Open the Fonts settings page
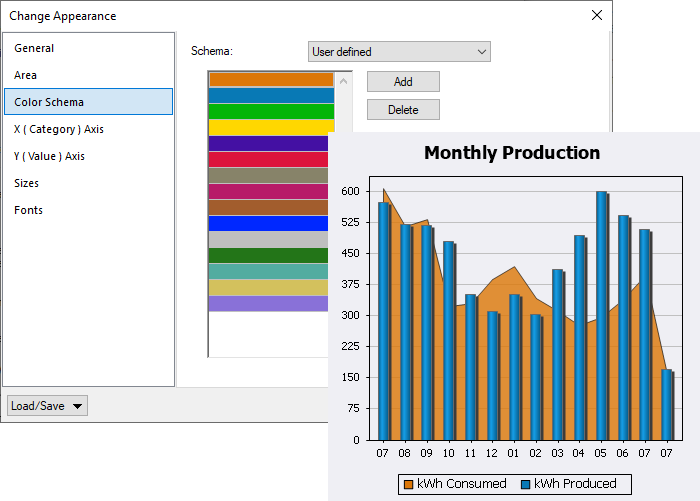700x501 pixels. pyautogui.click(x=28, y=210)
